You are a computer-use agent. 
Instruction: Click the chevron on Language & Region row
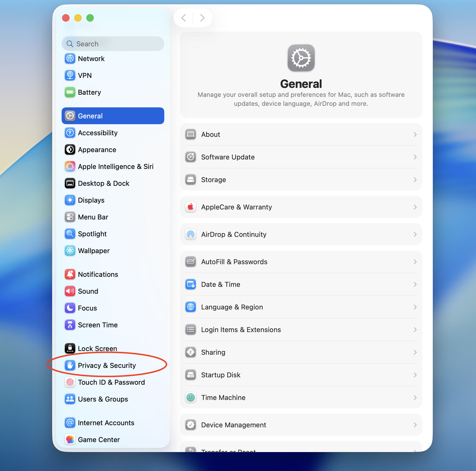415,307
